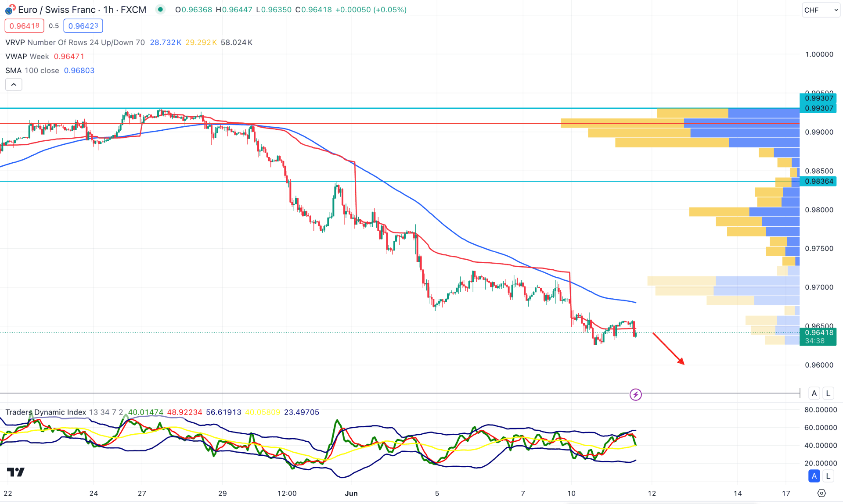Click the 22 date label on time axis
The width and height of the screenshot is (843, 504).
(x=8, y=493)
